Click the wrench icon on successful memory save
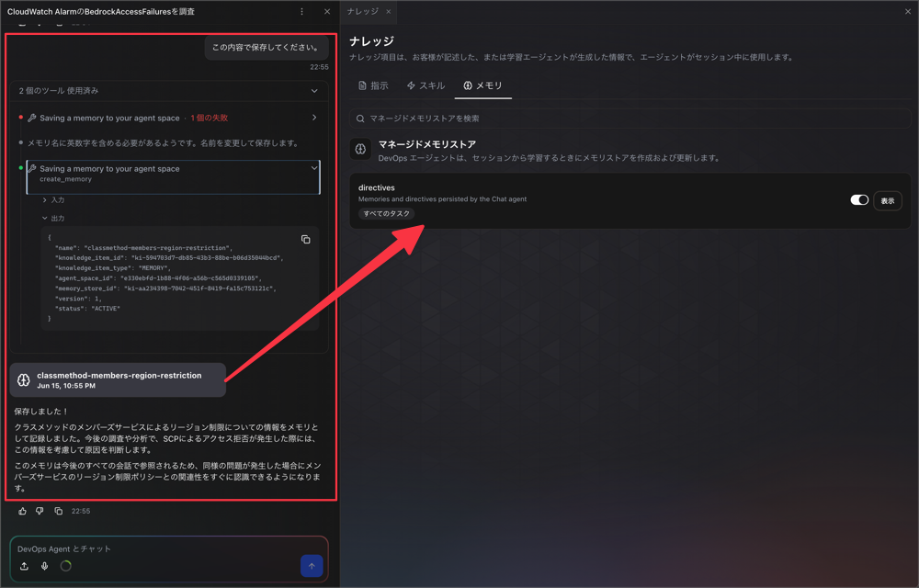 [32, 168]
